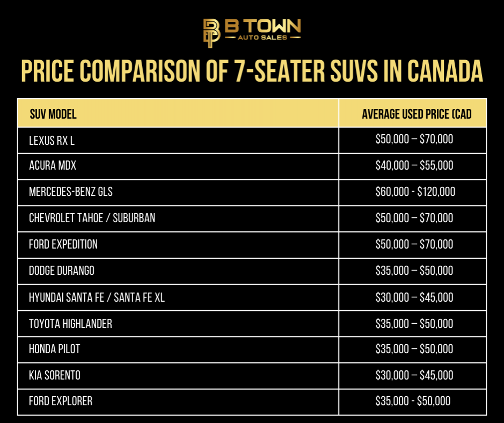Select the Lexus RX L price range
This screenshot has width=504, height=423.
(x=414, y=139)
